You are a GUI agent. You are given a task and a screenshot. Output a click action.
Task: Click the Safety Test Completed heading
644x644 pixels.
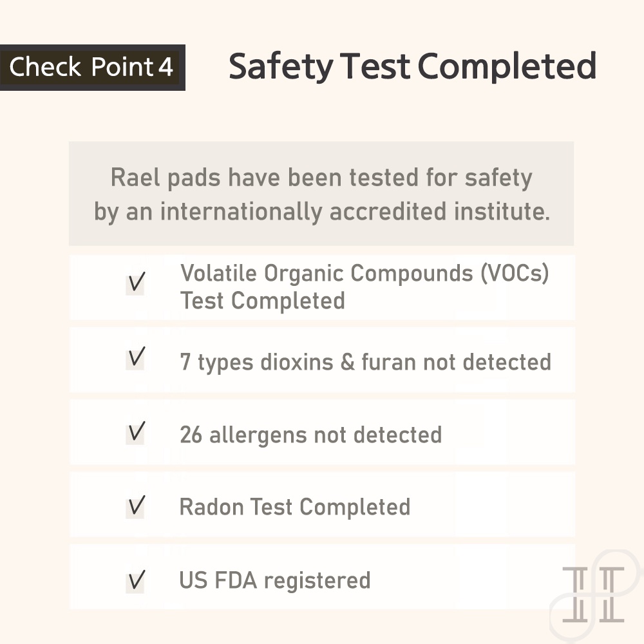point(412,66)
